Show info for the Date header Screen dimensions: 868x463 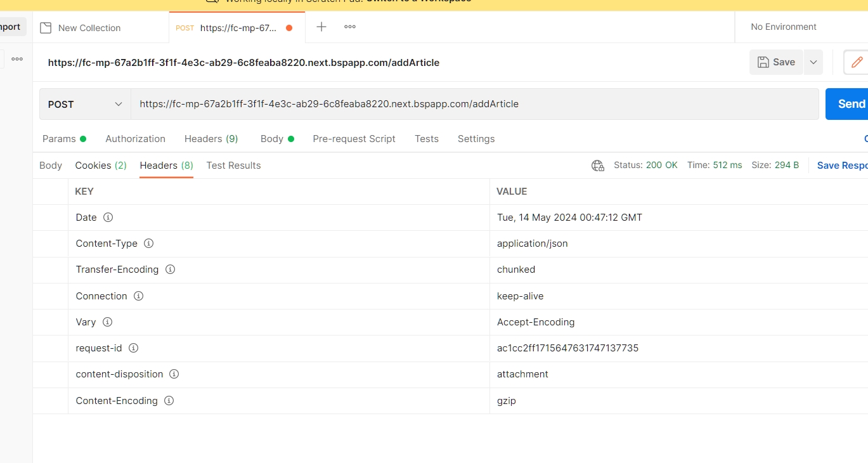coord(108,218)
